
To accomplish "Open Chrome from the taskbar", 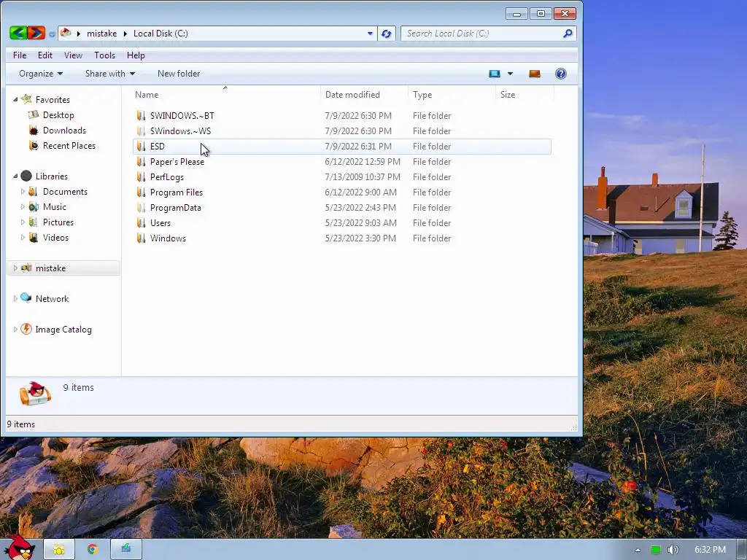I will tap(93, 550).
